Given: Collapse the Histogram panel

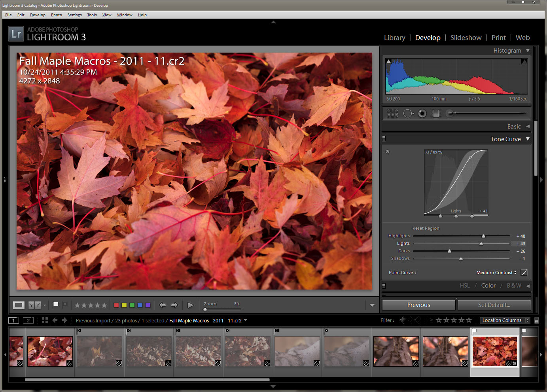Looking at the screenshot, I should point(528,51).
